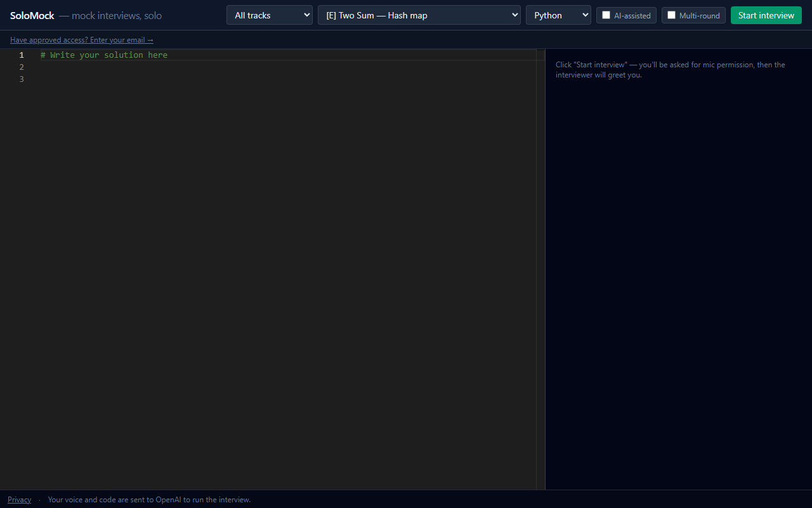Open the Python language dropdown
The image size is (812, 508).
tap(558, 15)
